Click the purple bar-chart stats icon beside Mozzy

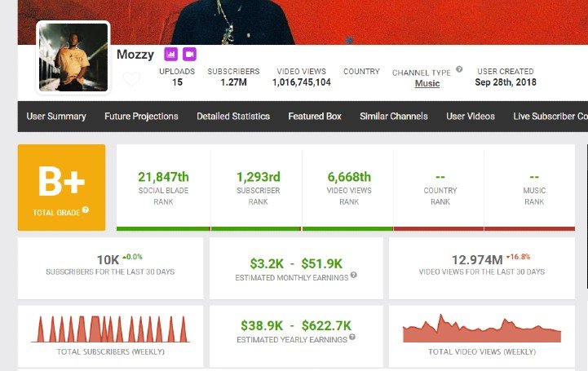pos(170,55)
